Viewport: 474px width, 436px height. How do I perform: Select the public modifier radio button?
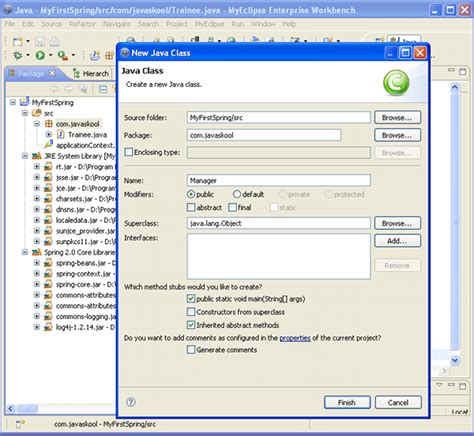pos(191,194)
